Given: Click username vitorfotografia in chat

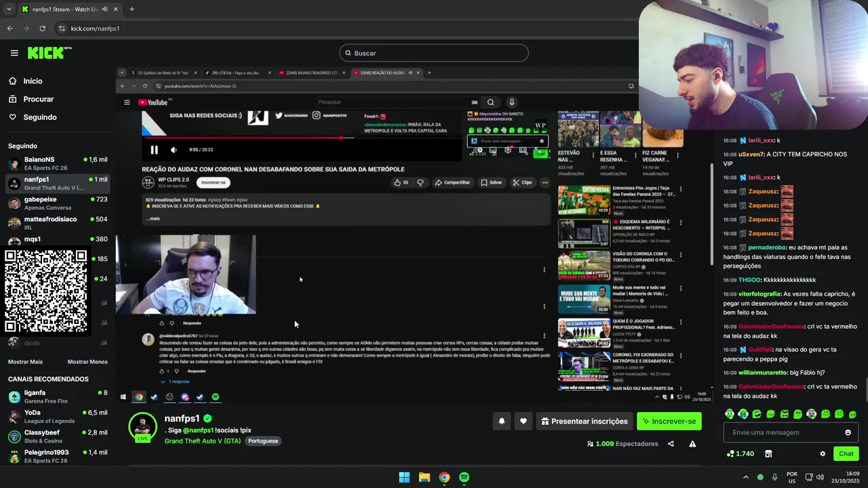Looking at the screenshot, I should [759, 294].
